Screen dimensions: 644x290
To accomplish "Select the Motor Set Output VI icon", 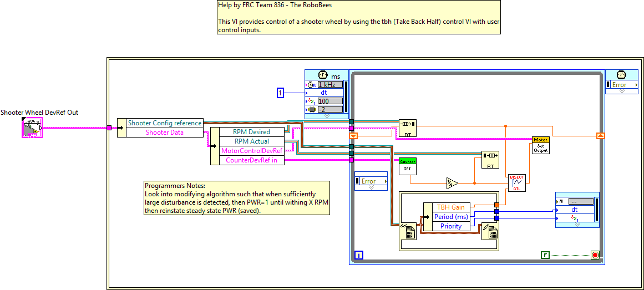I will [x=540, y=145].
